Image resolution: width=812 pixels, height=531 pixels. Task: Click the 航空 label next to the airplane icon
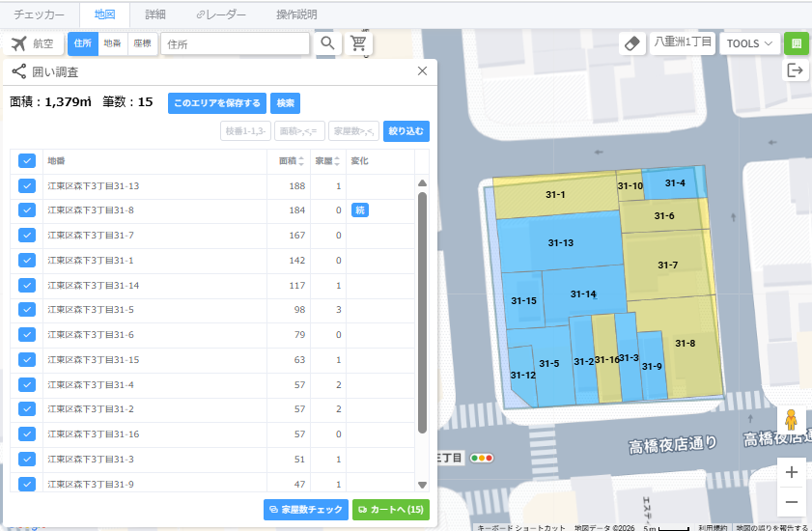43,44
